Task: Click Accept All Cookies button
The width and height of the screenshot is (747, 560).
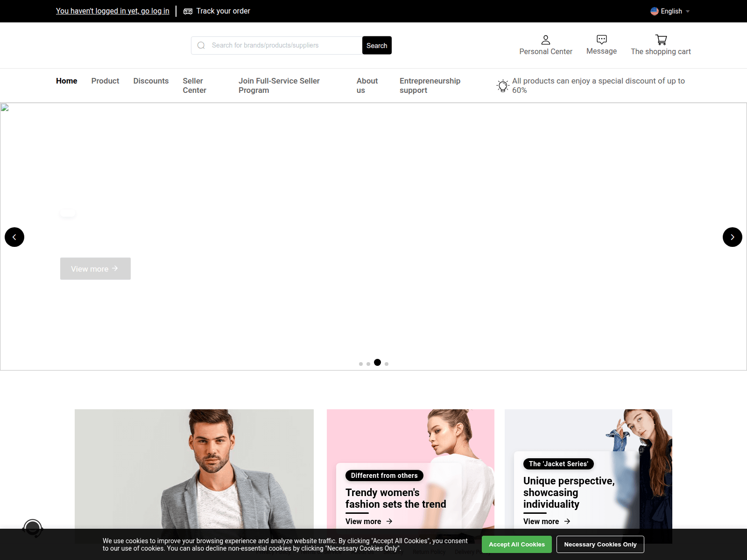Action: click(516, 544)
